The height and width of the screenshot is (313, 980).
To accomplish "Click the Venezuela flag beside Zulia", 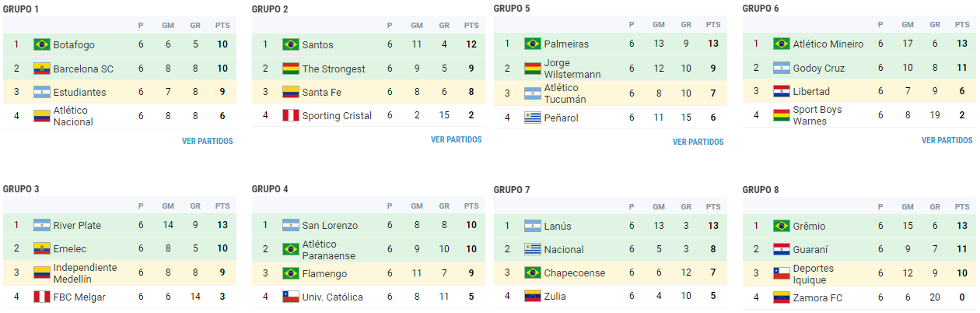I will point(533,296).
